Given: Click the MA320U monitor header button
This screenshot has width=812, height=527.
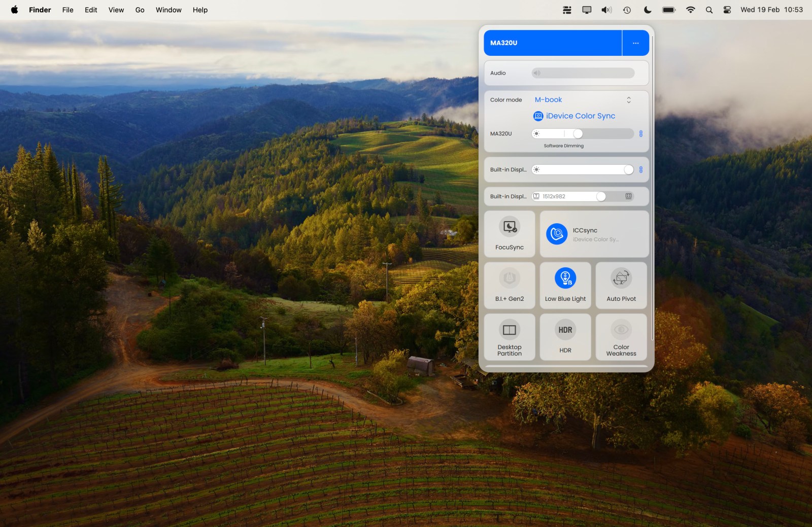Looking at the screenshot, I should click(553, 43).
